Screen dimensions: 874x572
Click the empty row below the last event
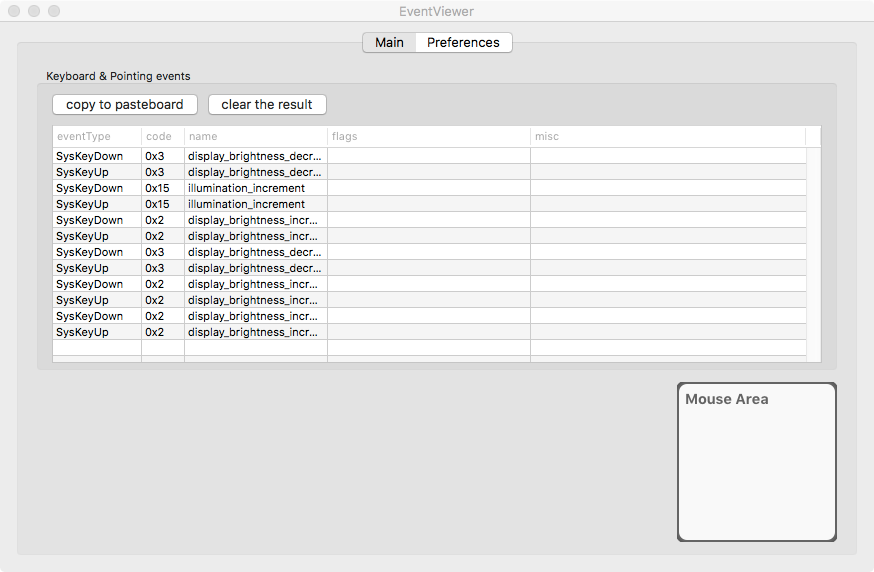pyautogui.click(x=400, y=348)
